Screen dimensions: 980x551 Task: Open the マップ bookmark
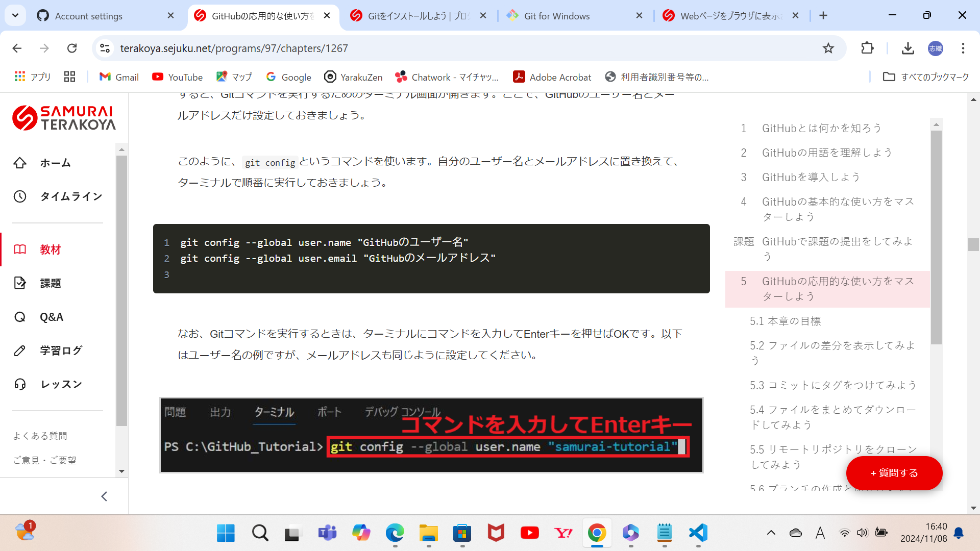[234, 77]
